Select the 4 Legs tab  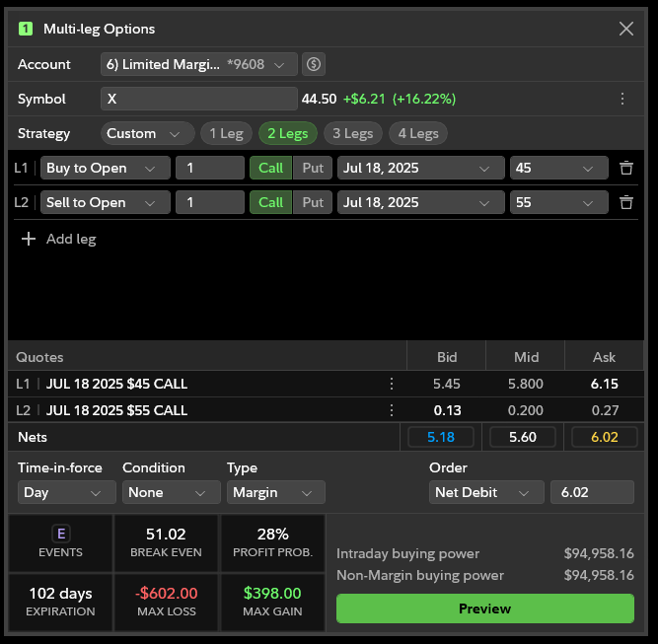pyautogui.click(x=417, y=133)
